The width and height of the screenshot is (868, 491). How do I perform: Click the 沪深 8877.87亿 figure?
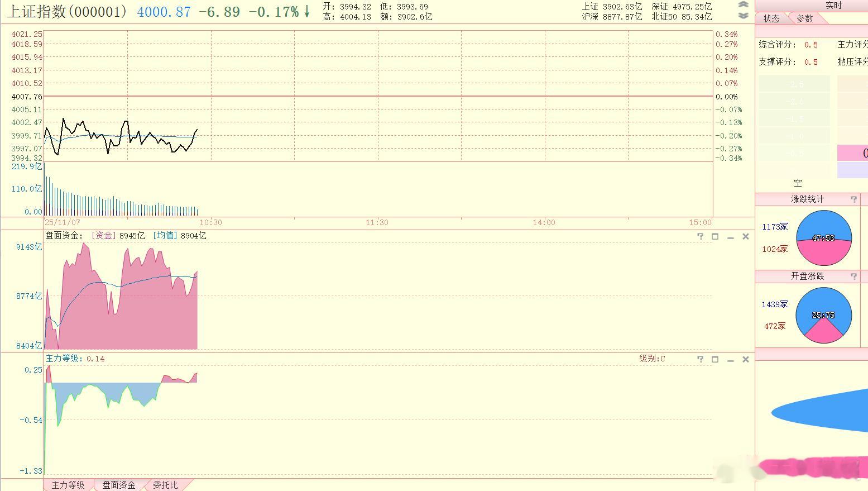tap(612, 17)
